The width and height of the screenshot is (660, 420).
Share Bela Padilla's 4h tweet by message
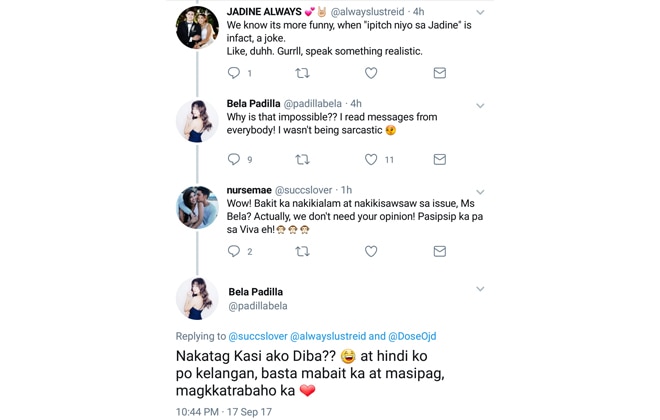click(439, 159)
